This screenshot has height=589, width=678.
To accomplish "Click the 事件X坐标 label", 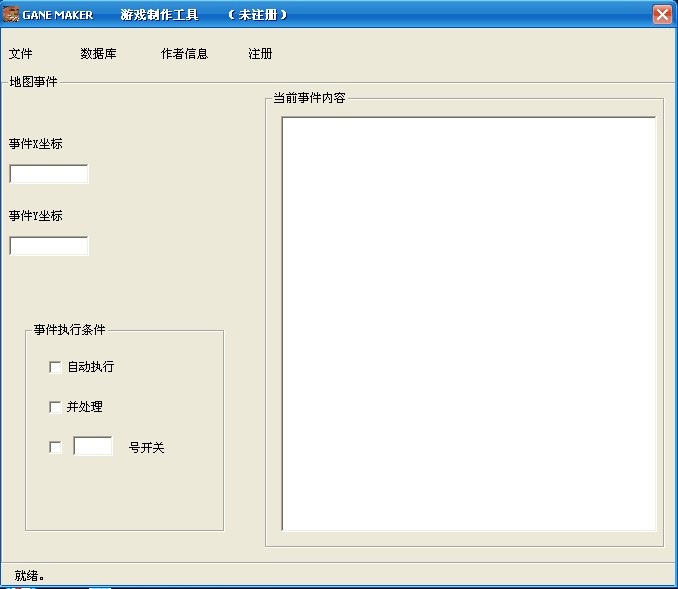I will pos(35,144).
